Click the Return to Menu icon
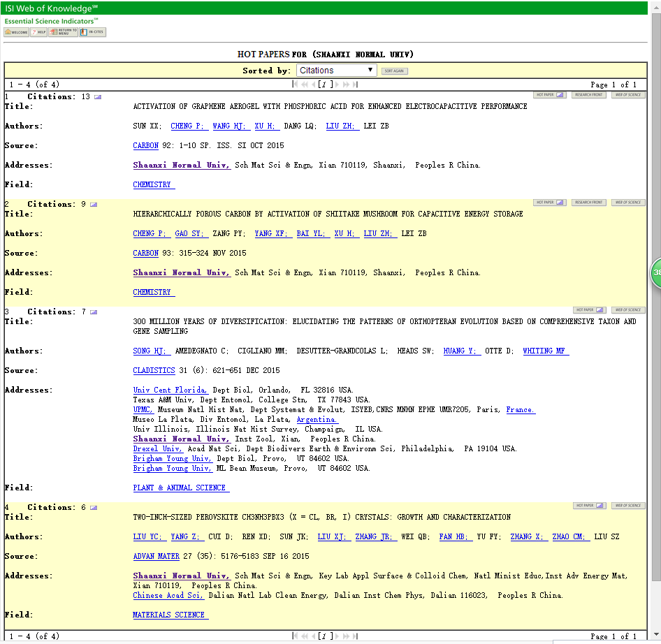This screenshot has height=644, width=661. coord(63,32)
